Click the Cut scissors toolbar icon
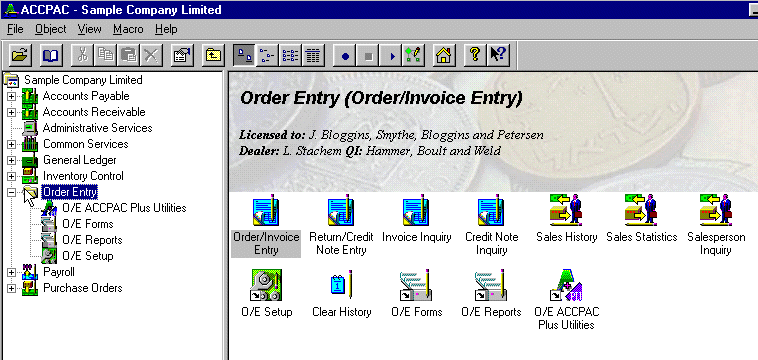 [x=82, y=55]
